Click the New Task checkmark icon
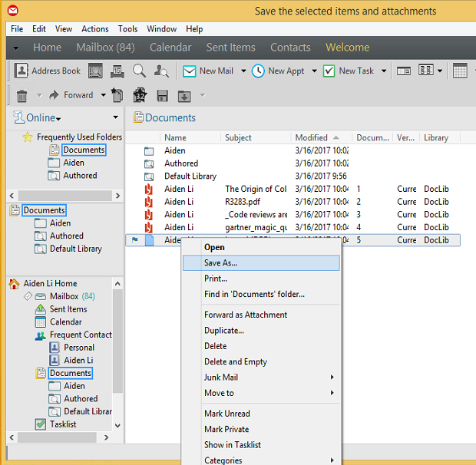 329,71
